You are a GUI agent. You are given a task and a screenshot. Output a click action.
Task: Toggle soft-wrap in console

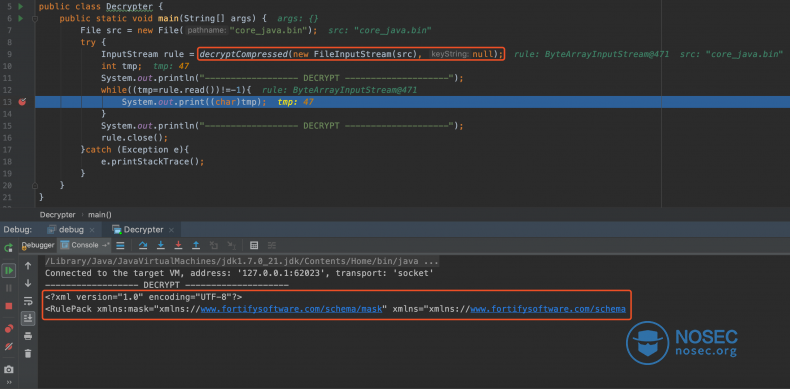coord(28,301)
